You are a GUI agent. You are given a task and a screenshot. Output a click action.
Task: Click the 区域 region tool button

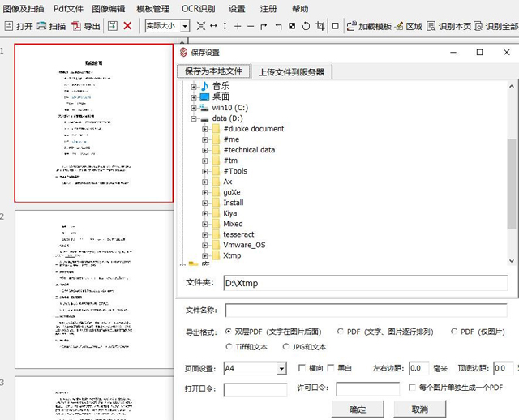tap(409, 26)
